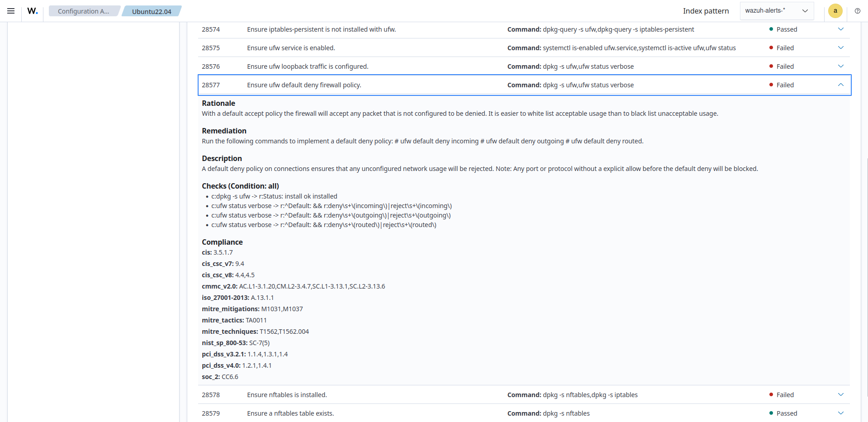Viewport: 868px width, 422px height.
Task: Open the hamburger navigation menu
Action: pyautogui.click(x=11, y=11)
